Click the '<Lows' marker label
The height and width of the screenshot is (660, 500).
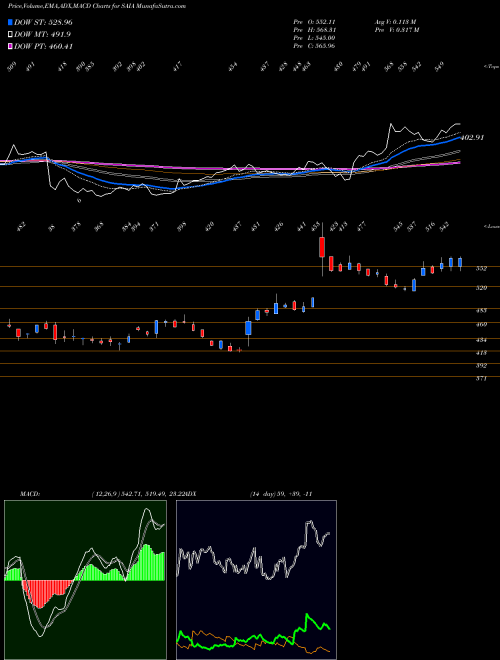pos(490,226)
